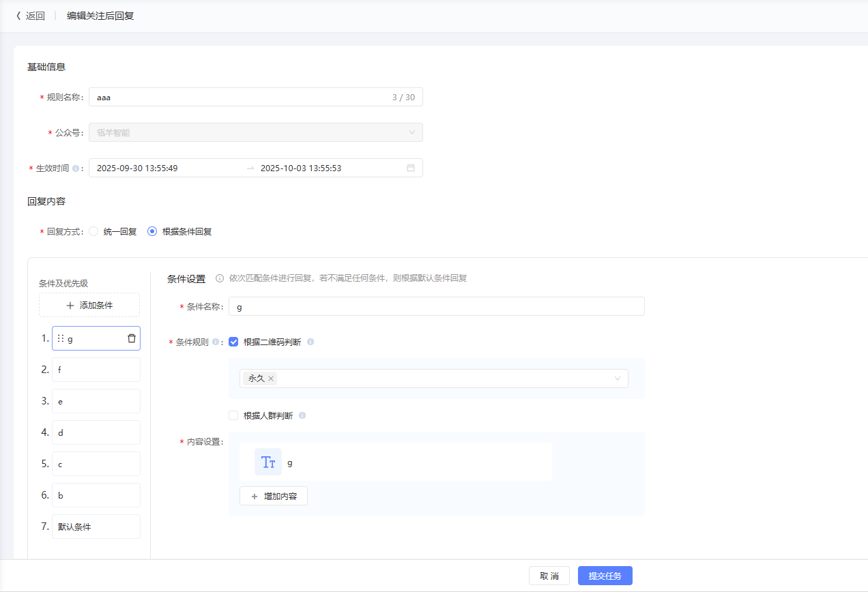This screenshot has width=868, height=592.
Task: Click the 3 / 30 character counter
Action: [403, 97]
